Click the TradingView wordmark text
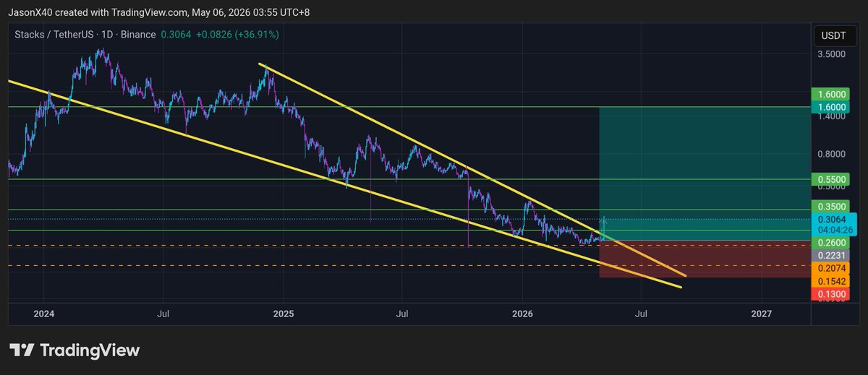868x375 pixels. pos(90,350)
